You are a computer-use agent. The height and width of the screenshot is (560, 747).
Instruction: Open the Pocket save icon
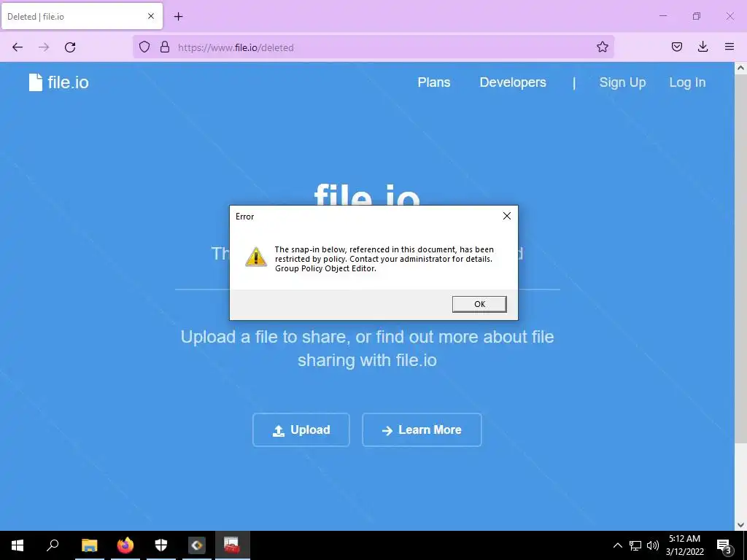[676, 47]
